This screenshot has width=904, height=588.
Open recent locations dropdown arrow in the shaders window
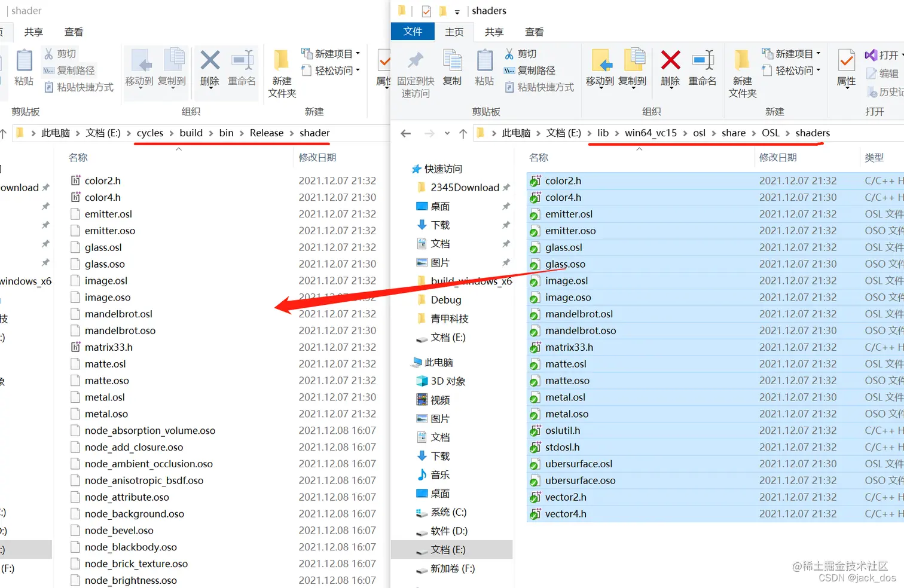click(x=447, y=133)
